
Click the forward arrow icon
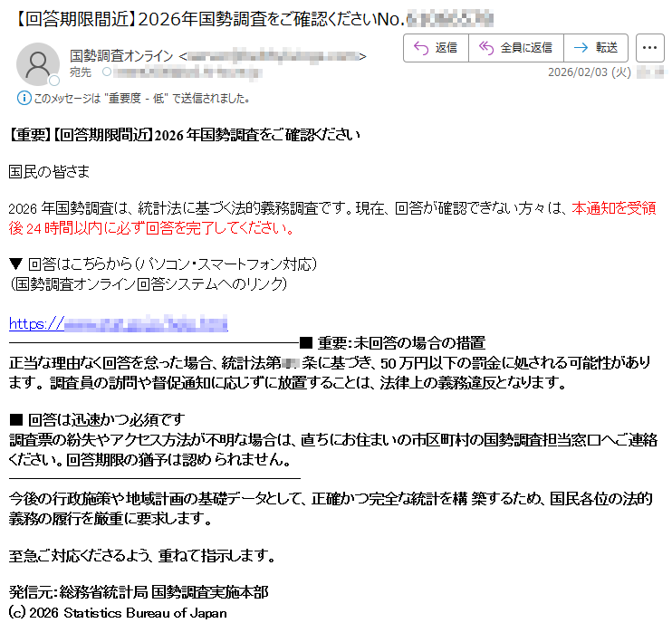(581, 48)
